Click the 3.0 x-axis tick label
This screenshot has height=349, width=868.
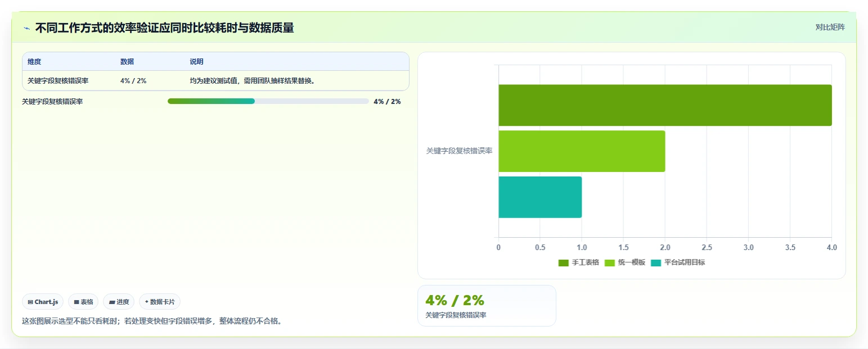point(749,247)
